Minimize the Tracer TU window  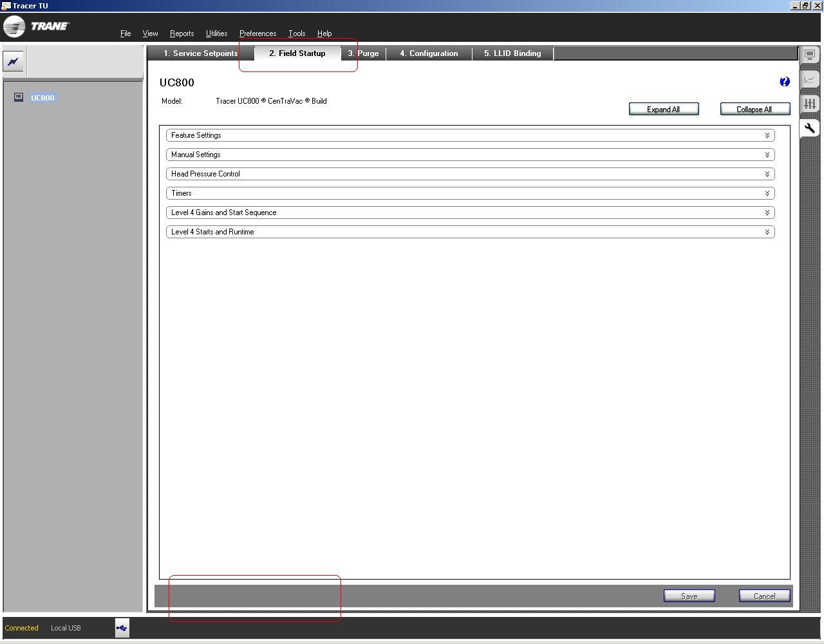tap(796, 6)
